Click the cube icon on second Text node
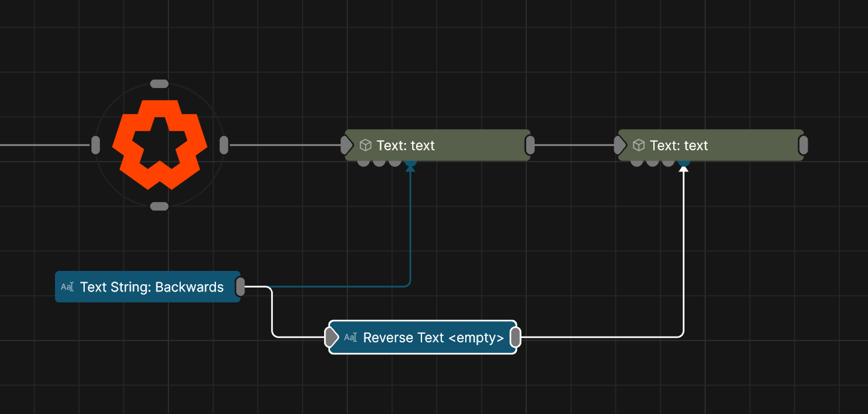The width and height of the screenshot is (868, 414). point(639,145)
